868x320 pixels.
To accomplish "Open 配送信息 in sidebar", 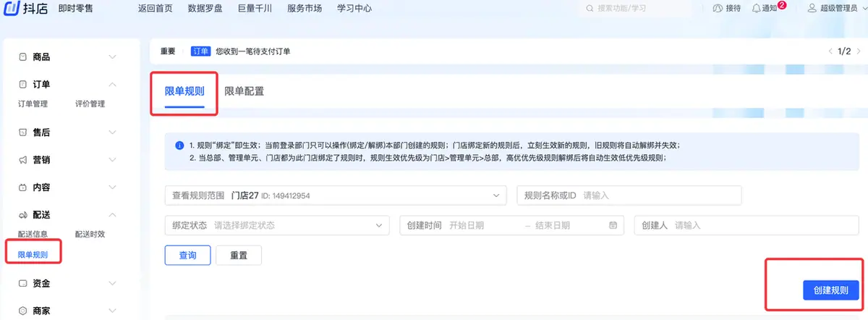I will click(x=33, y=235).
